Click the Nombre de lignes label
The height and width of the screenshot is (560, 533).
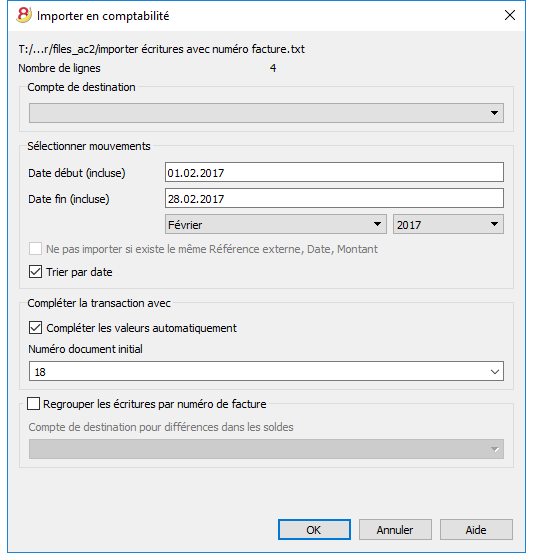coord(59,68)
